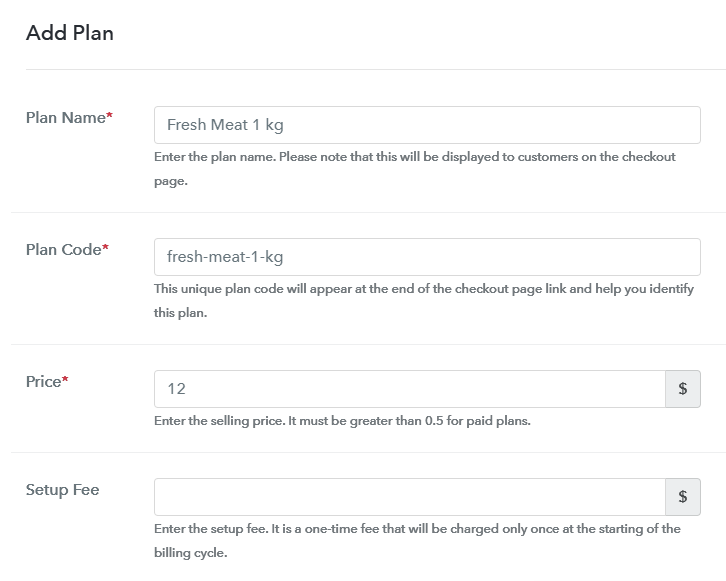Click the Setup Fee label
Image resolution: width=726 pixels, height=581 pixels.
pyautogui.click(x=62, y=490)
